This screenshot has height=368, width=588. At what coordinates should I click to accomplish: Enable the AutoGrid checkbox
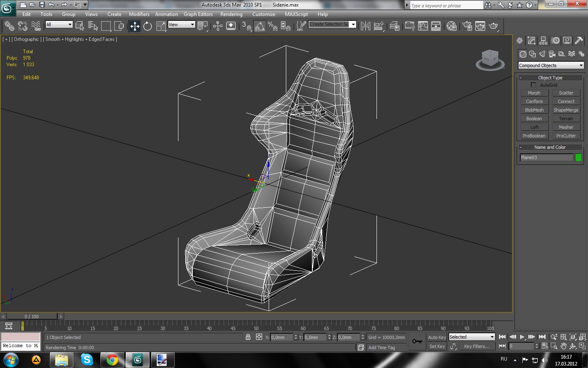pos(533,85)
